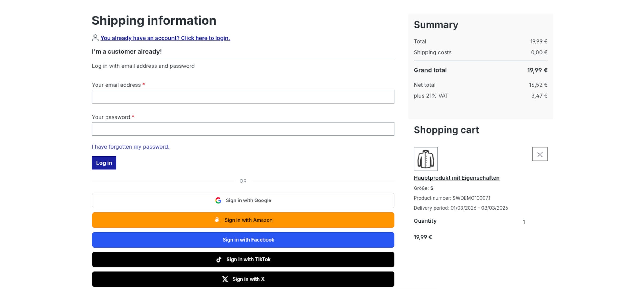
Task: Click Sign in with X button
Action: (x=243, y=279)
